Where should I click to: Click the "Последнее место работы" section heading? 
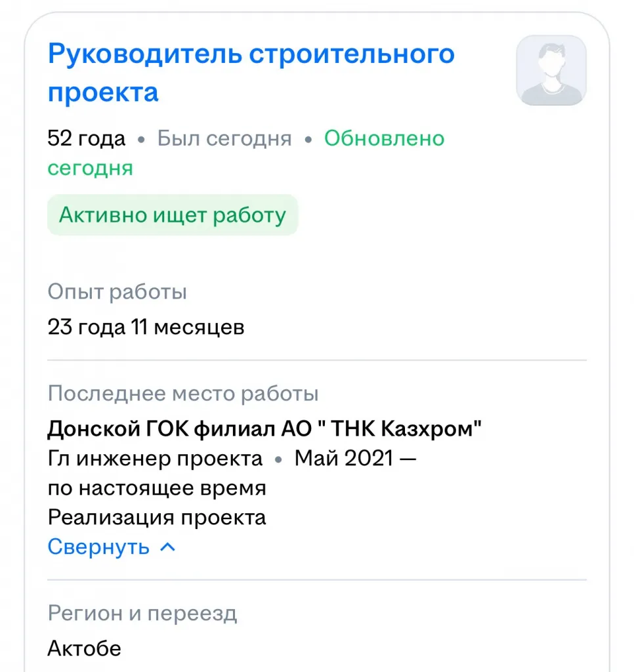(183, 394)
